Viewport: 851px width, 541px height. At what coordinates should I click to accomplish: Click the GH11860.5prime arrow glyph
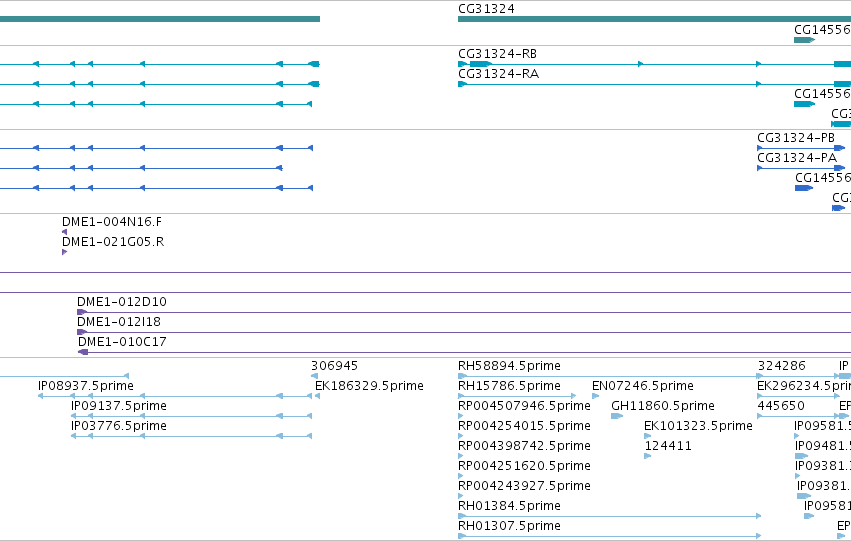(617, 416)
